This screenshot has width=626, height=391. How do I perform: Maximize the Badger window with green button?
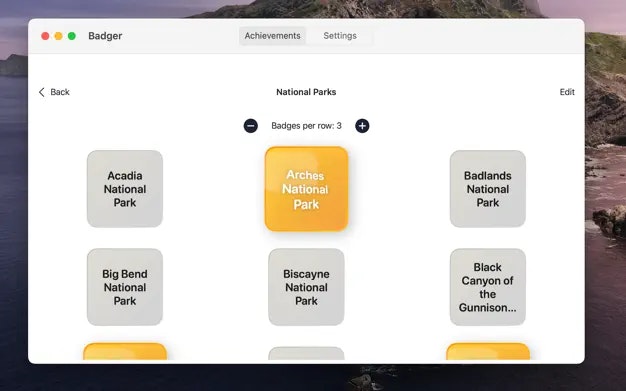pyautogui.click(x=72, y=36)
